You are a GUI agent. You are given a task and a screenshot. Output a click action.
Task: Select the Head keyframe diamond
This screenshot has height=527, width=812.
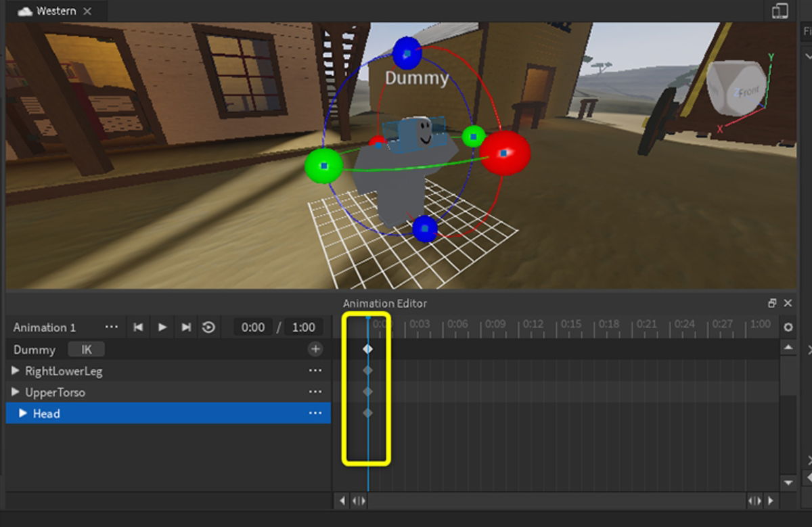367,413
